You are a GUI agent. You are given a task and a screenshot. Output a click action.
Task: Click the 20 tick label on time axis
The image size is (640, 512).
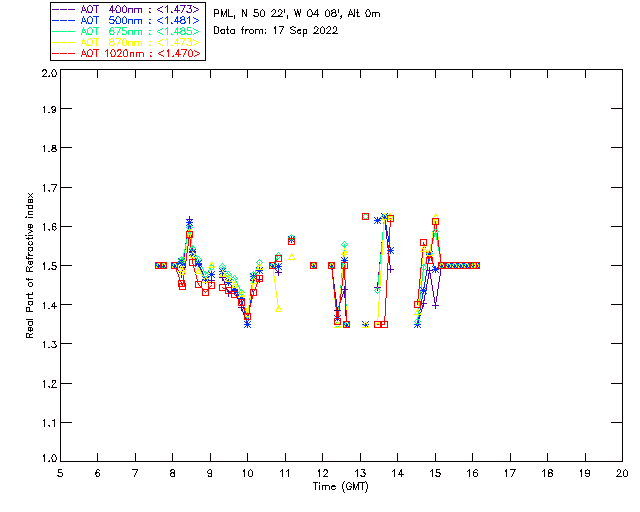[x=622, y=473]
